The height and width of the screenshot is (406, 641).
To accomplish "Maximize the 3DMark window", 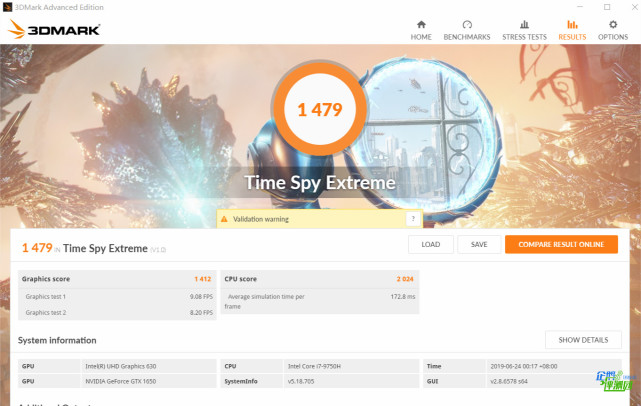I will (607, 7).
